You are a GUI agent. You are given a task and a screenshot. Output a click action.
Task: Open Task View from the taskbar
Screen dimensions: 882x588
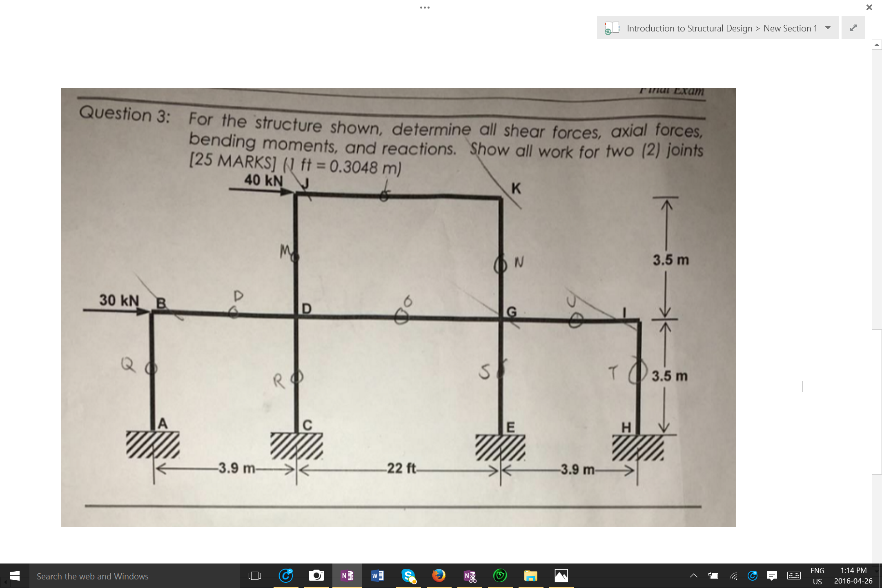click(x=254, y=576)
